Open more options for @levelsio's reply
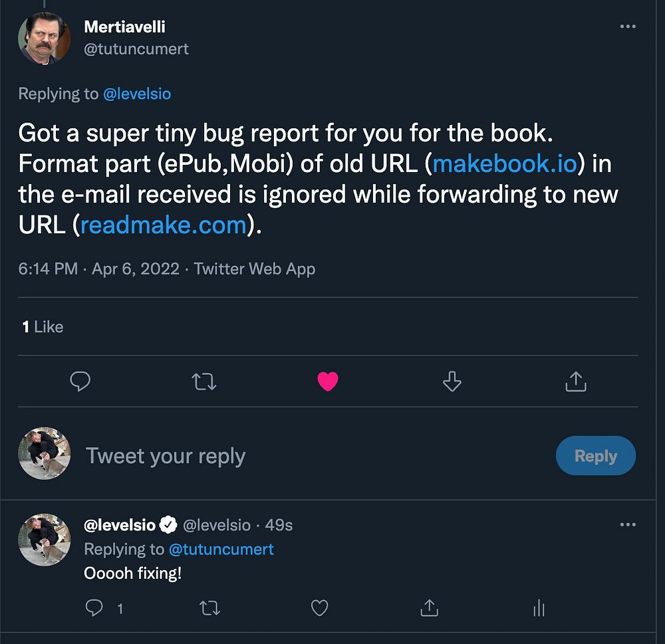This screenshot has width=665, height=644. [x=628, y=525]
